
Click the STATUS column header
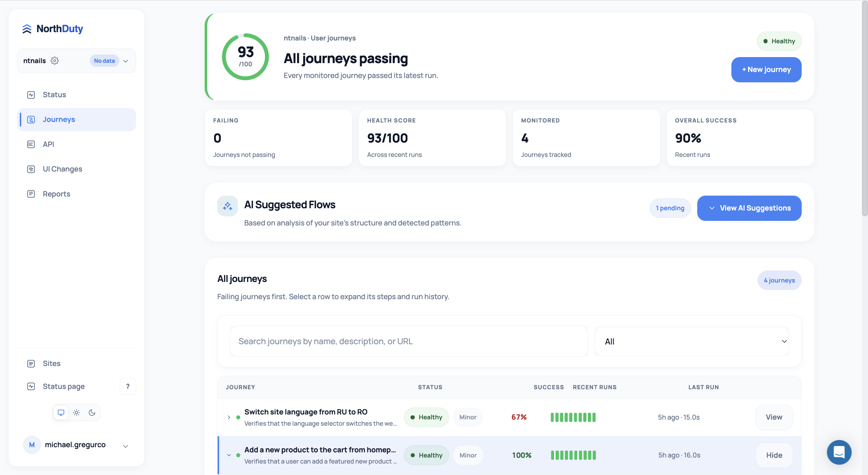tap(430, 387)
